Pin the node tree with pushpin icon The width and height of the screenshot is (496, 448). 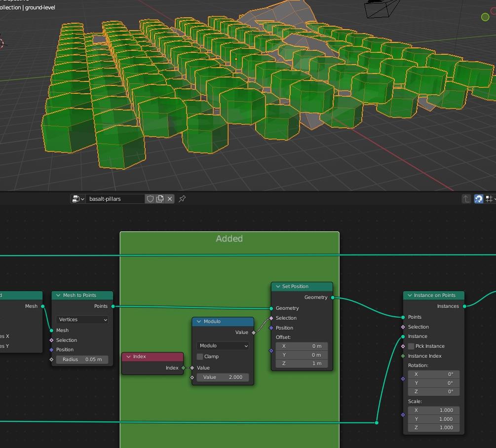pos(182,199)
